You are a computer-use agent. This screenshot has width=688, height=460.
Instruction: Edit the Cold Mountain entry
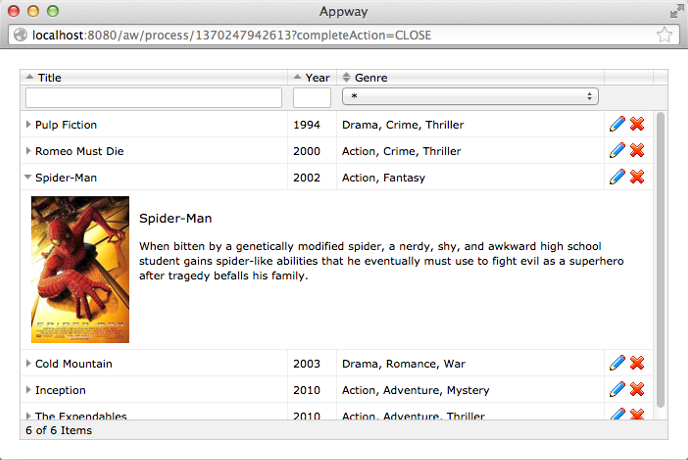pos(617,363)
